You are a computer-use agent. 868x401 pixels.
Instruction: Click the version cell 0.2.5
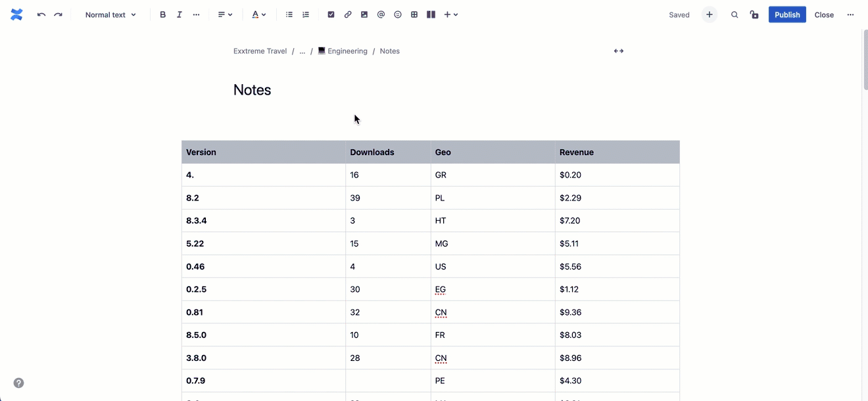(264, 289)
